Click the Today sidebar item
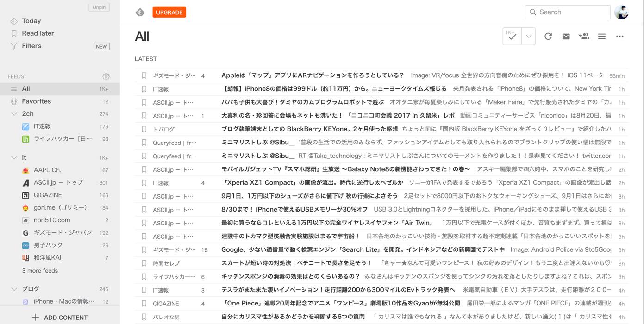Screen dimensions: 644x324 (x=31, y=21)
